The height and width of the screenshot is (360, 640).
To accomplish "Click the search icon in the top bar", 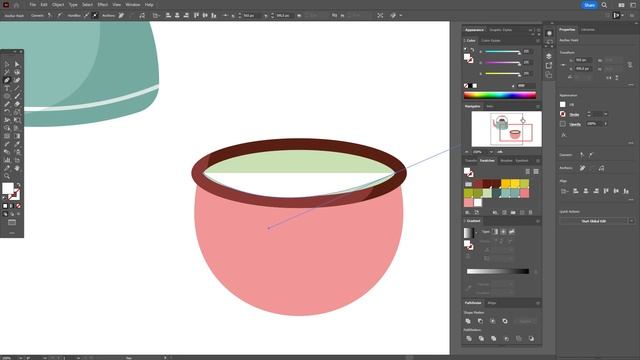I will tap(604, 5).
